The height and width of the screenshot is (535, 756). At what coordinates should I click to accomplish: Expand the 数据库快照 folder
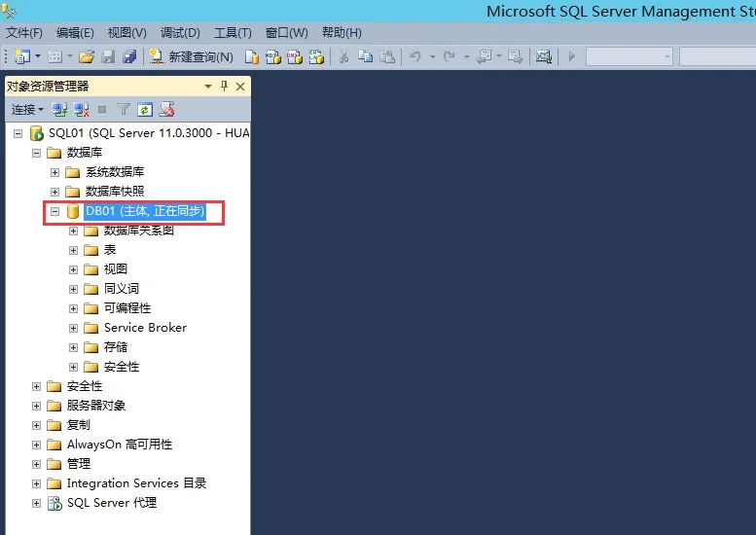coord(54,192)
